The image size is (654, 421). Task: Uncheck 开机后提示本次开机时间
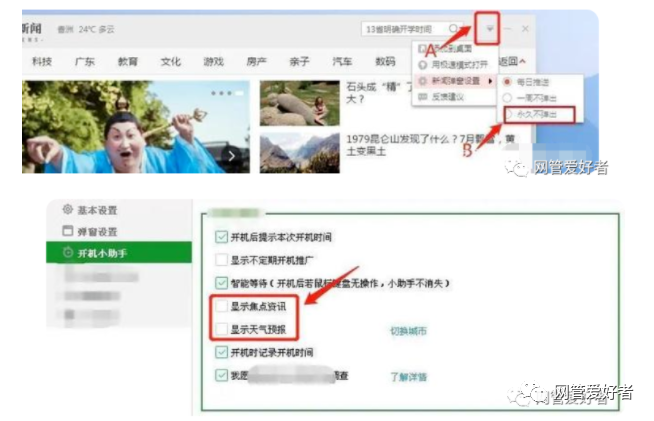tap(221, 237)
